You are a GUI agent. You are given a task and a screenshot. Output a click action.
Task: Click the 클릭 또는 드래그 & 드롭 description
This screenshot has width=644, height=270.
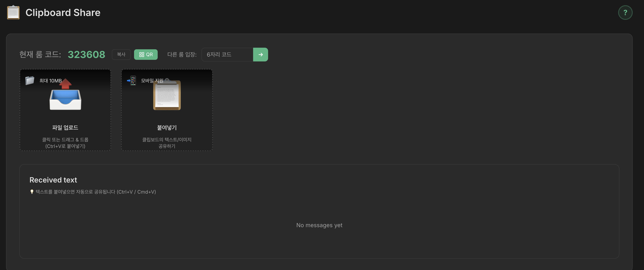[65, 140]
